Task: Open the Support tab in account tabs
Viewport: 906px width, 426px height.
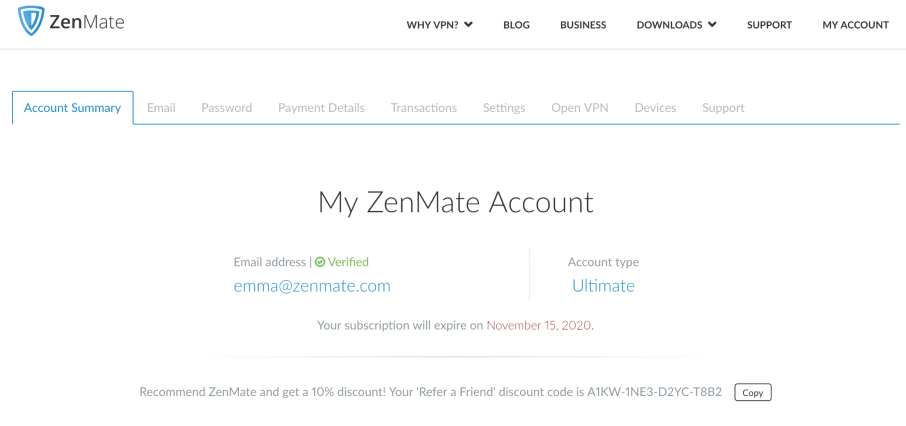Action: tap(723, 108)
